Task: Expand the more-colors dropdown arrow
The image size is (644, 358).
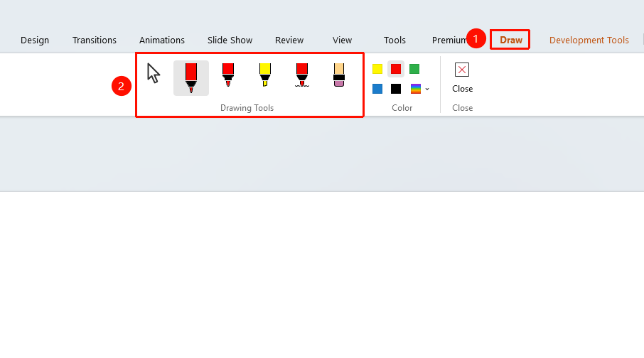Action: (427, 89)
